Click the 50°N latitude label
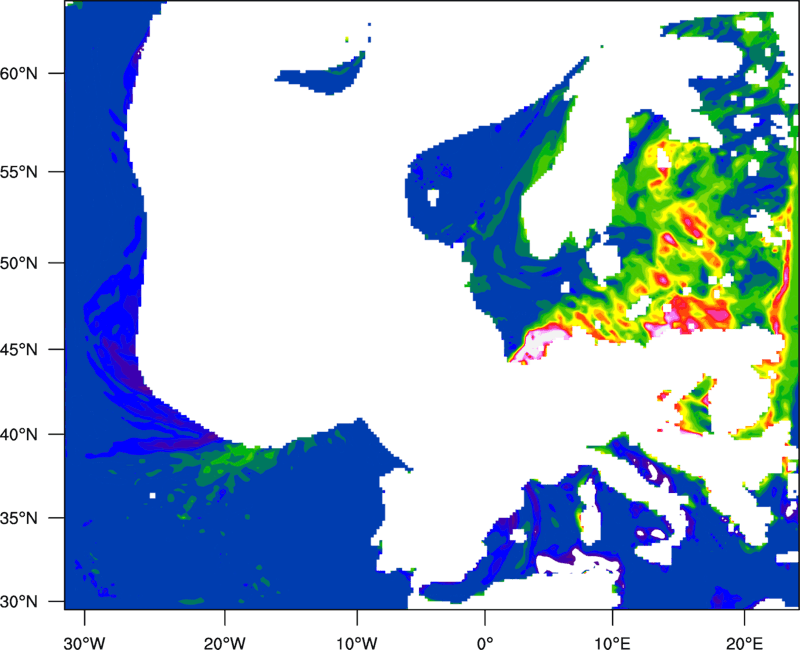Viewport: 800px width, 650px height. point(19,263)
